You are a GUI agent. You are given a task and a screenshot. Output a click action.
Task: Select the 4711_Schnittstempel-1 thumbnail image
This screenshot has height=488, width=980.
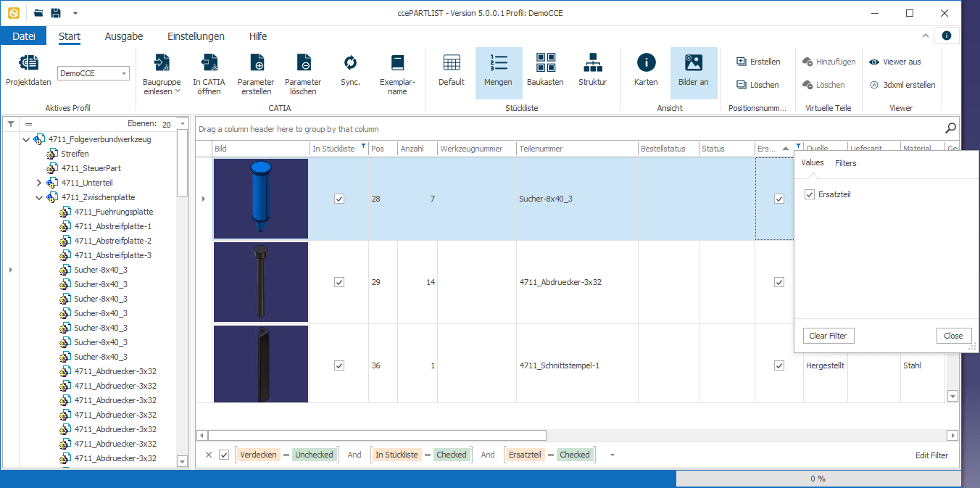pyautogui.click(x=261, y=364)
